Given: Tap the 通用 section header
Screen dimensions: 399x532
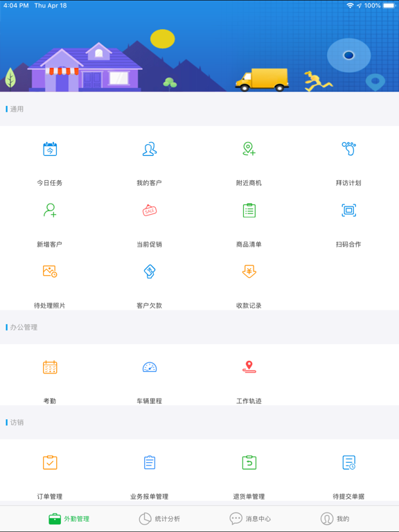Looking at the screenshot, I should tap(17, 109).
